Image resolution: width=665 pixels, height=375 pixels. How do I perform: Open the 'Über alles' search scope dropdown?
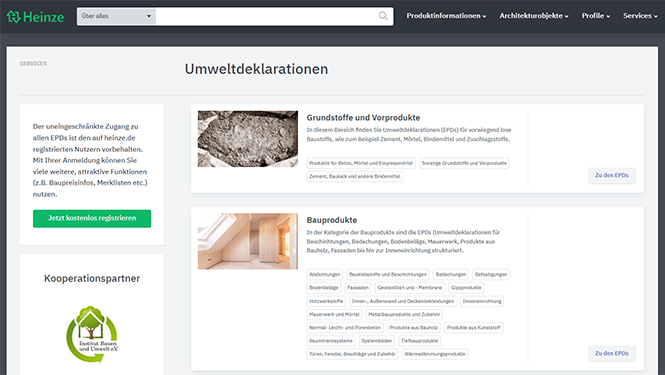(x=116, y=16)
